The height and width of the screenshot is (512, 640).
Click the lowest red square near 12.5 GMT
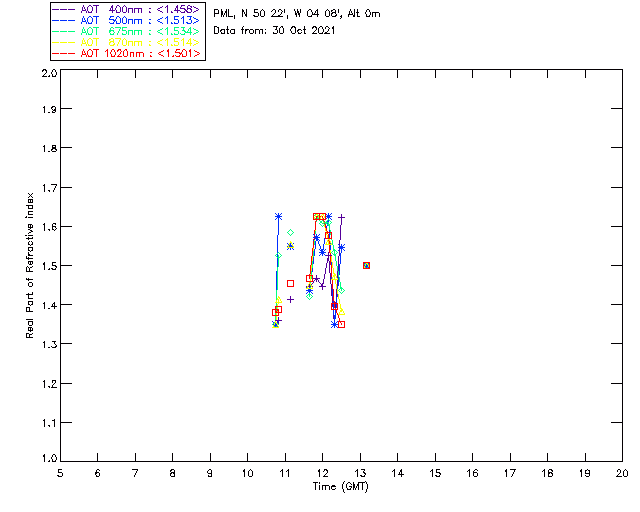click(x=342, y=325)
